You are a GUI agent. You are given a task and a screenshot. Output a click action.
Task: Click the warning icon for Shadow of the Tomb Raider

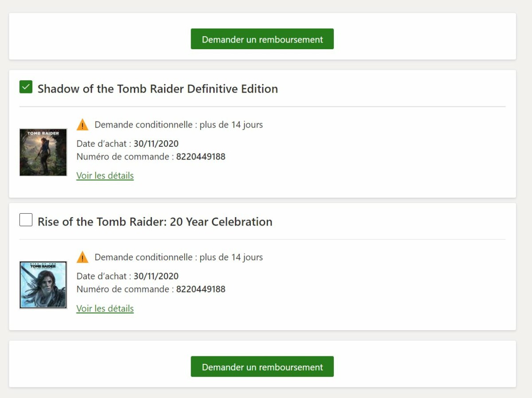click(82, 125)
